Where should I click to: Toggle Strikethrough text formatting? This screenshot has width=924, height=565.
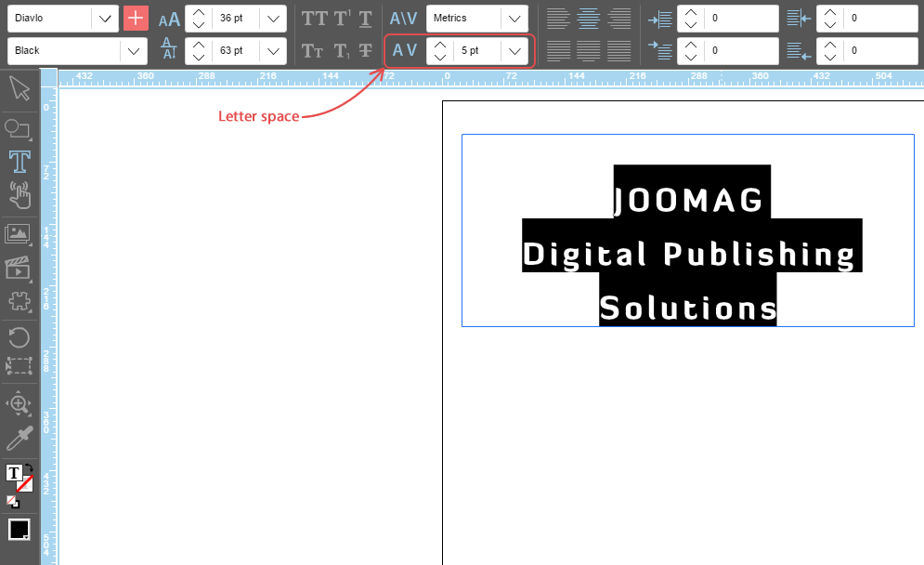tap(366, 51)
